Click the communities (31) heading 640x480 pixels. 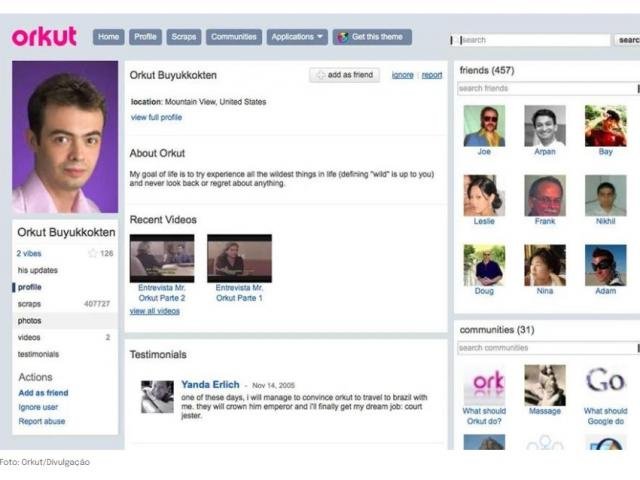(x=497, y=330)
